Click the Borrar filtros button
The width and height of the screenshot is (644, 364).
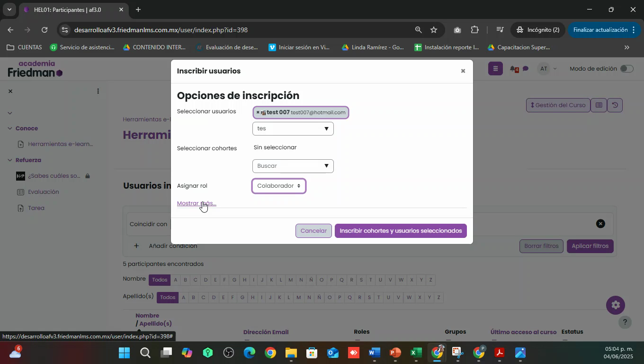click(541, 246)
